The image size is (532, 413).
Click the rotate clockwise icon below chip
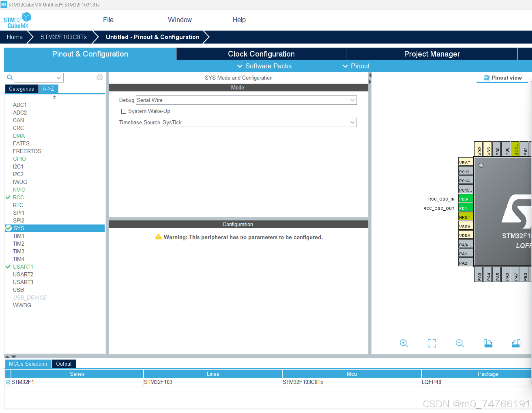pyautogui.click(x=488, y=343)
